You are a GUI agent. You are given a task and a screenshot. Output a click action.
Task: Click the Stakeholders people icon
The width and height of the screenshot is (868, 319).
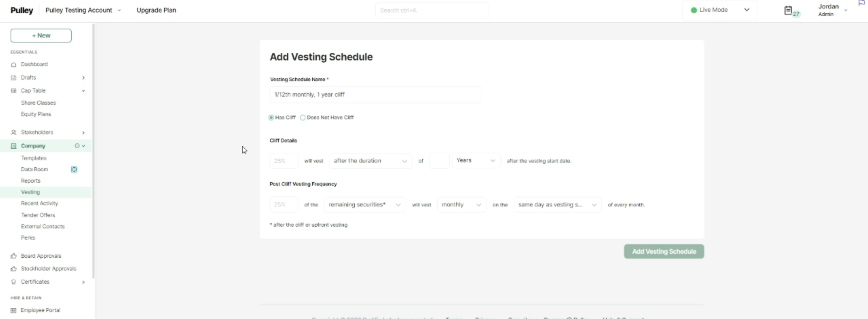(x=14, y=133)
